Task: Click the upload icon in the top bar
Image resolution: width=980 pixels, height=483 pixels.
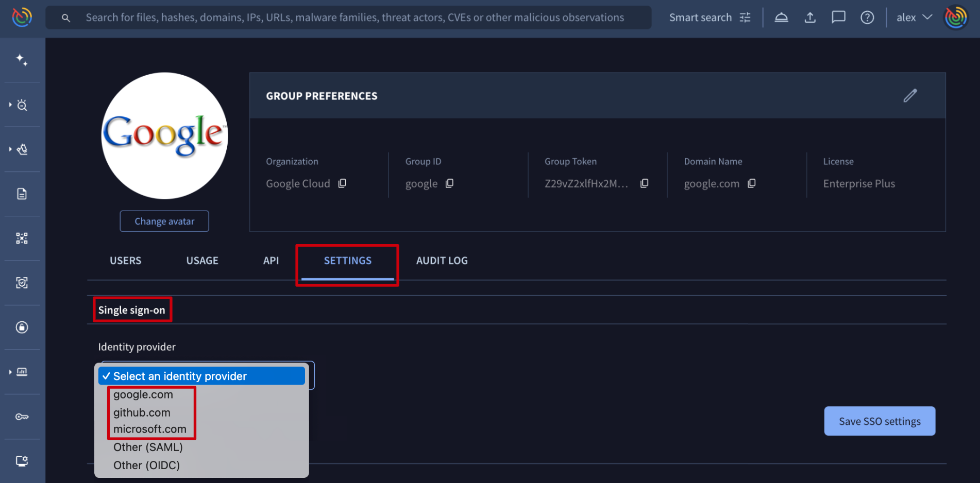Action: [810, 18]
